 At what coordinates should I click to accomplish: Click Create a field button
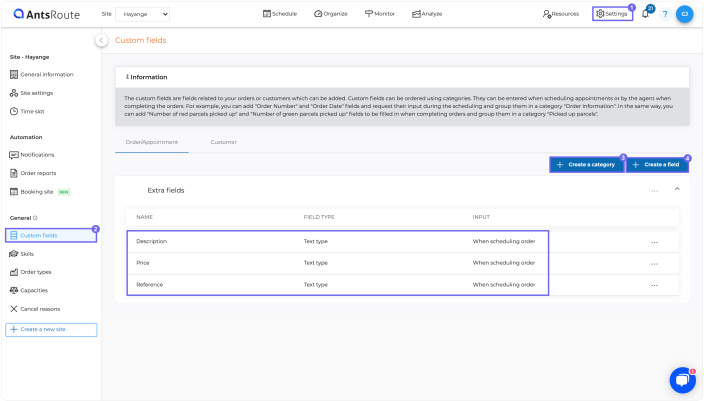tap(657, 164)
